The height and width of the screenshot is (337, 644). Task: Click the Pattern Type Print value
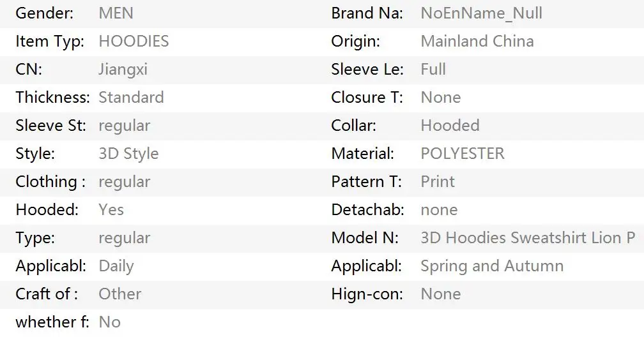pyautogui.click(x=437, y=182)
